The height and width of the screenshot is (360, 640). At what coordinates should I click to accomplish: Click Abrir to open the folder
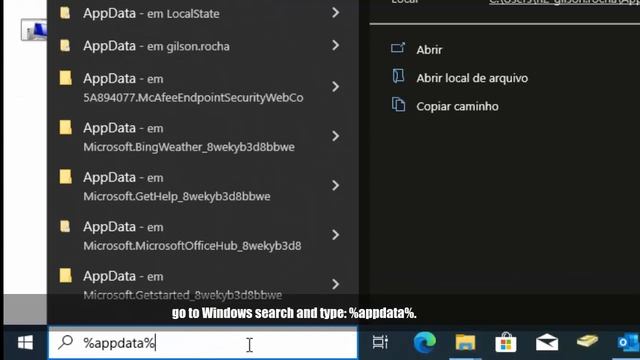click(x=429, y=50)
